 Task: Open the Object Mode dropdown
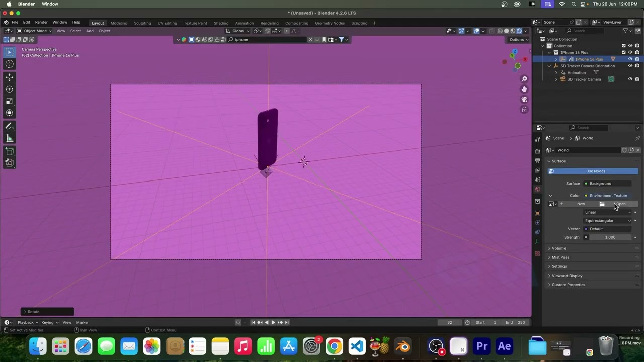click(34, 31)
